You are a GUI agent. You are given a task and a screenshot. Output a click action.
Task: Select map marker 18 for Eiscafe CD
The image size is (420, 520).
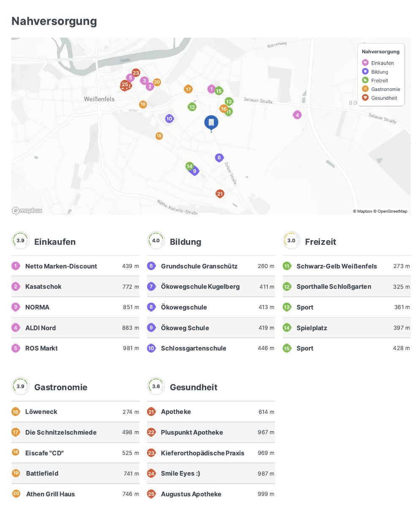[x=159, y=136]
